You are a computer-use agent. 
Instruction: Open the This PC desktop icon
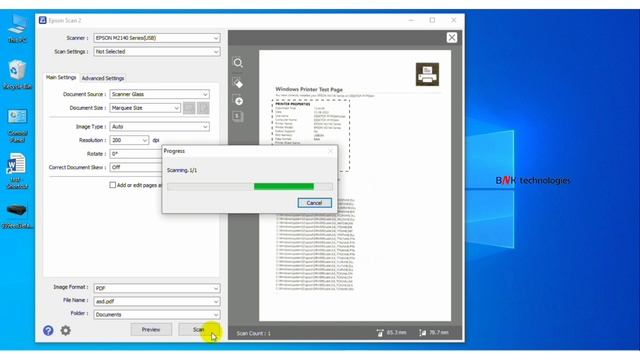[x=17, y=29]
